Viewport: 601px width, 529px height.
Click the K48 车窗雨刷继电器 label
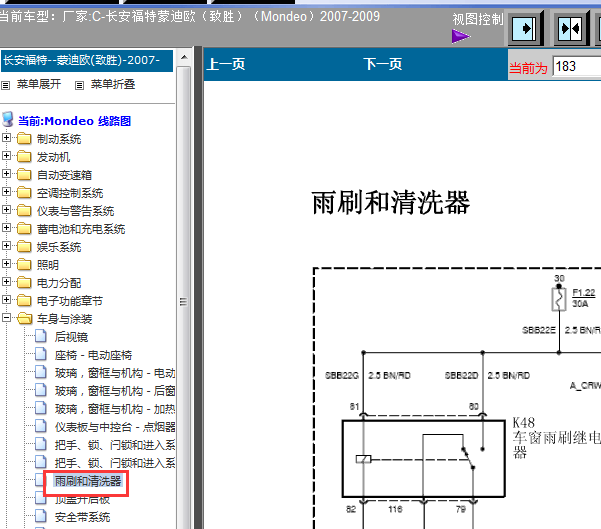557,437
